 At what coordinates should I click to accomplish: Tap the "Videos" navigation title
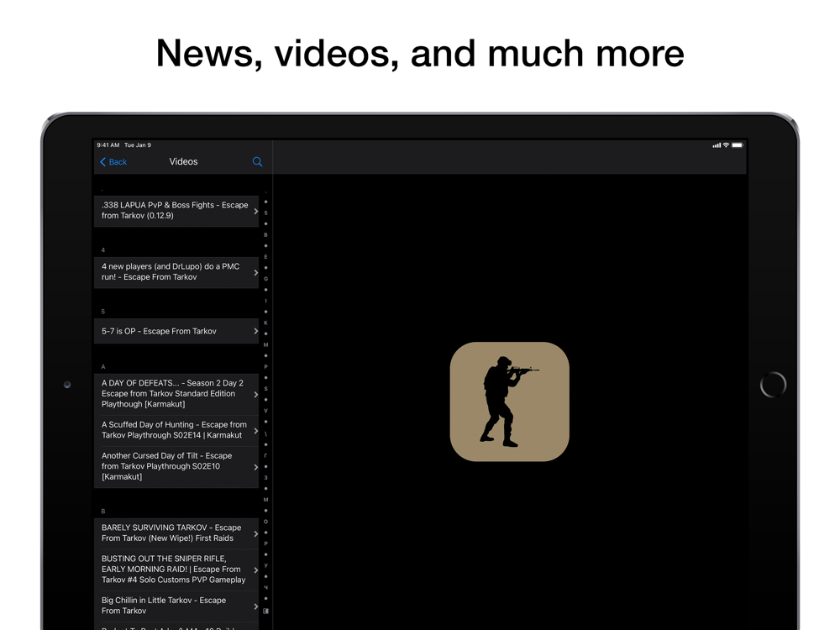pos(183,162)
